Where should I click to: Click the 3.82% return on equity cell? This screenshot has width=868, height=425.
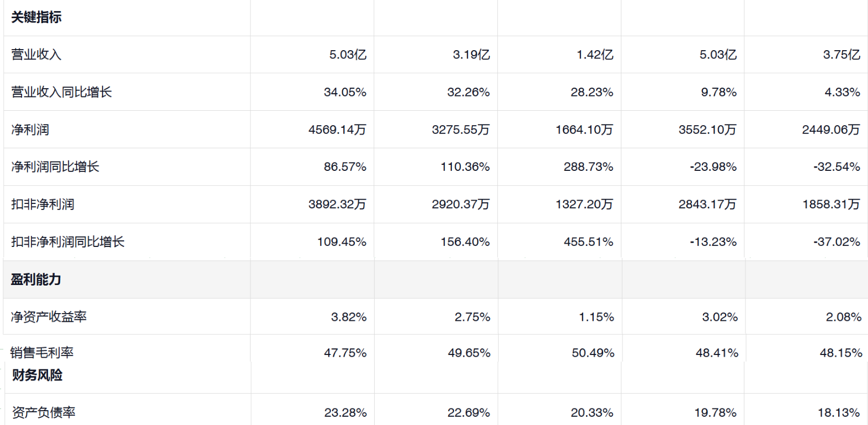(x=349, y=317)
